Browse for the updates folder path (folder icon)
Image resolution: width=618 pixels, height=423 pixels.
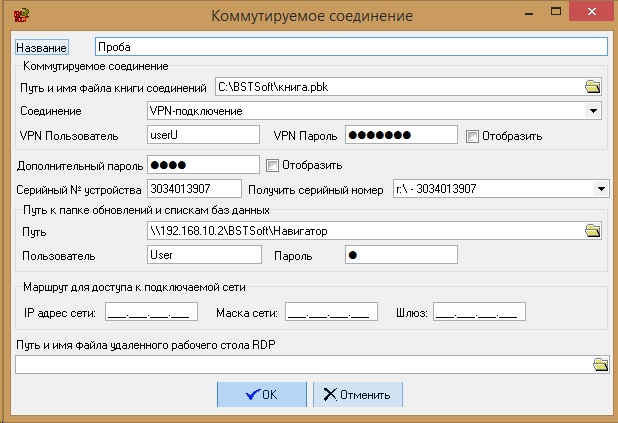(592, 231)
